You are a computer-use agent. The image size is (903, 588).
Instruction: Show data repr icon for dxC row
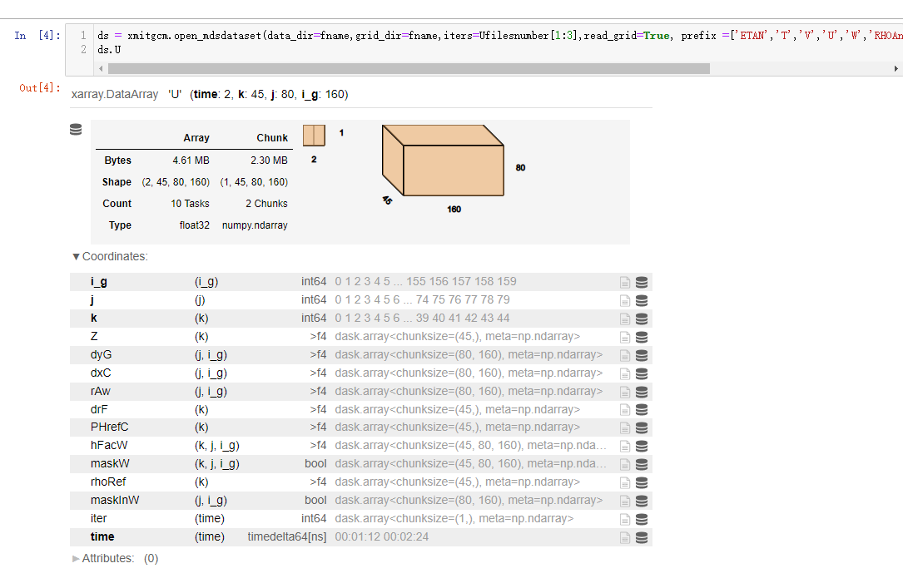(x=642, y=374)
